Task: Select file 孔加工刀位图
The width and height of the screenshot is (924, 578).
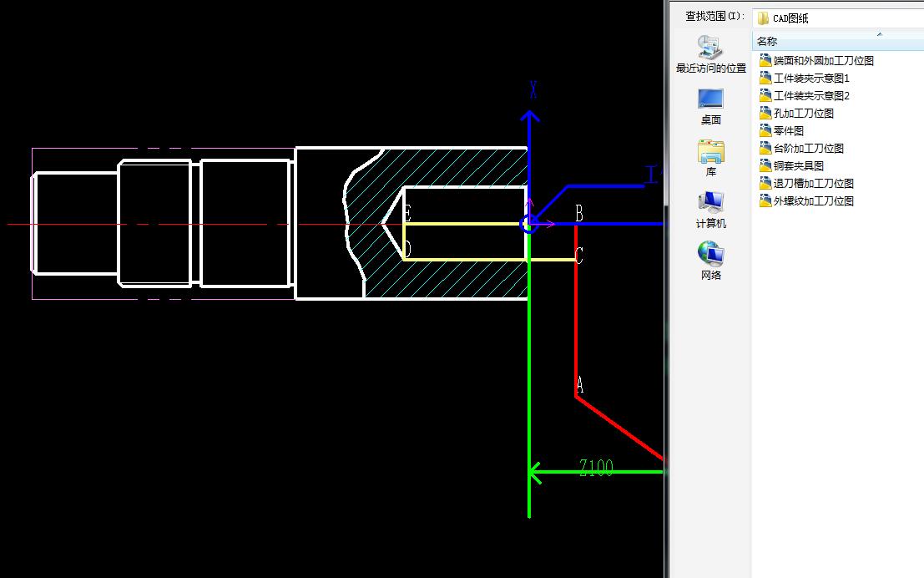Action: [x=796, y=114]
